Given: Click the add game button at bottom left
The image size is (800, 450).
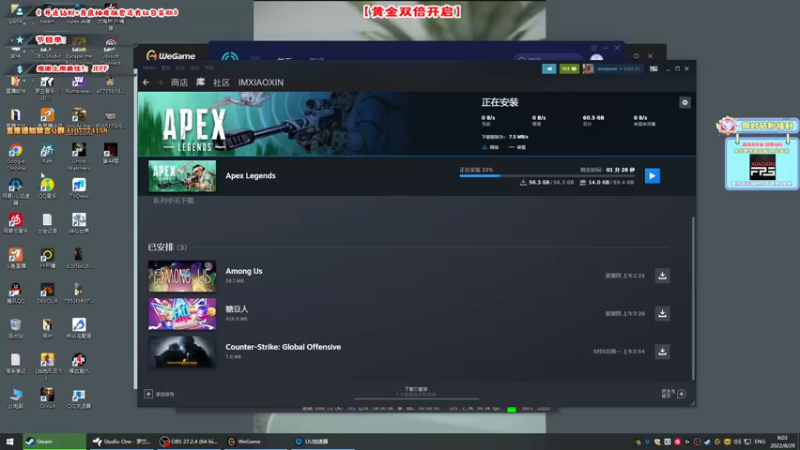Looking at the screenshot, I should point(159,394).
